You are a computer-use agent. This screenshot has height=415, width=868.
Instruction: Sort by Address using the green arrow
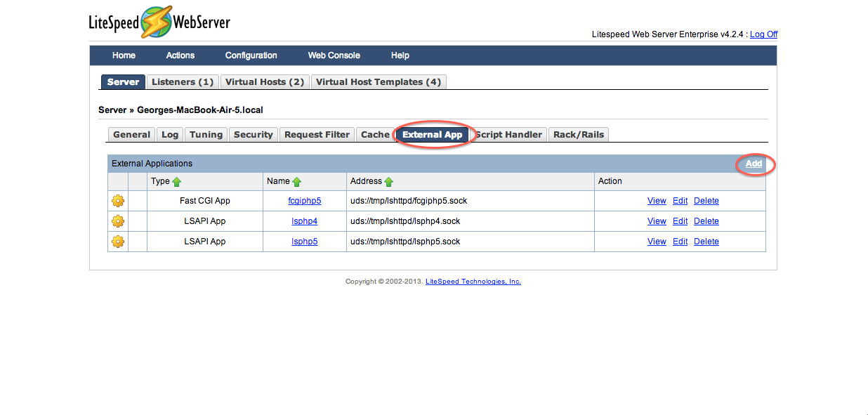[x=389, y=181]
